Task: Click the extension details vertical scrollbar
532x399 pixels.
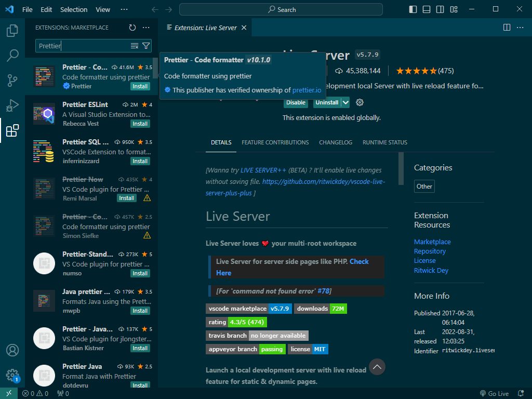Action: [401, 168]
